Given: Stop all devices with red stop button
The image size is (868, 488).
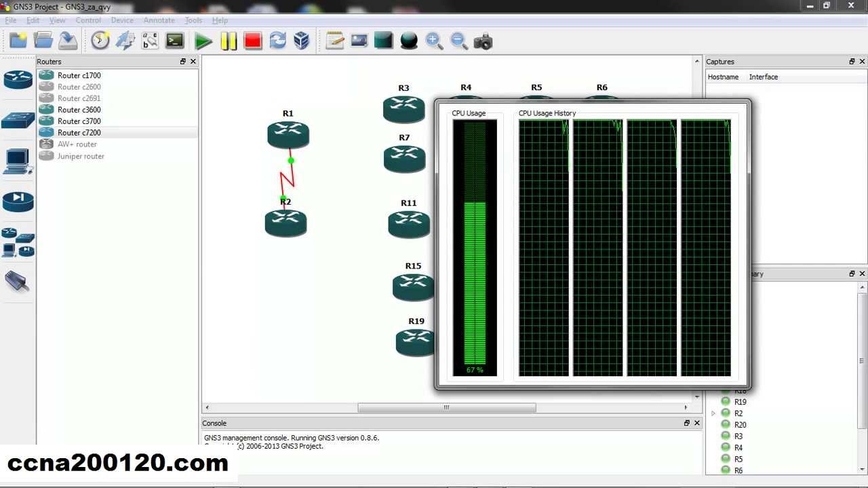Looking at the screenshot, I should pyautogui.click(x=253, y=41).
